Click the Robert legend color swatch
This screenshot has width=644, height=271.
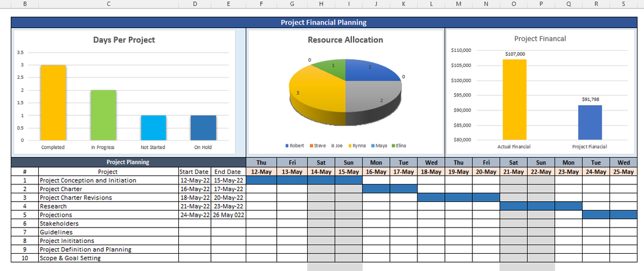[x=287, y=146]
